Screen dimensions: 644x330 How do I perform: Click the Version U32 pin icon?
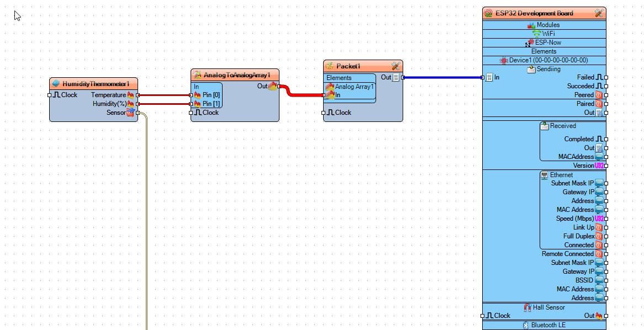click(x=599, y=166)
